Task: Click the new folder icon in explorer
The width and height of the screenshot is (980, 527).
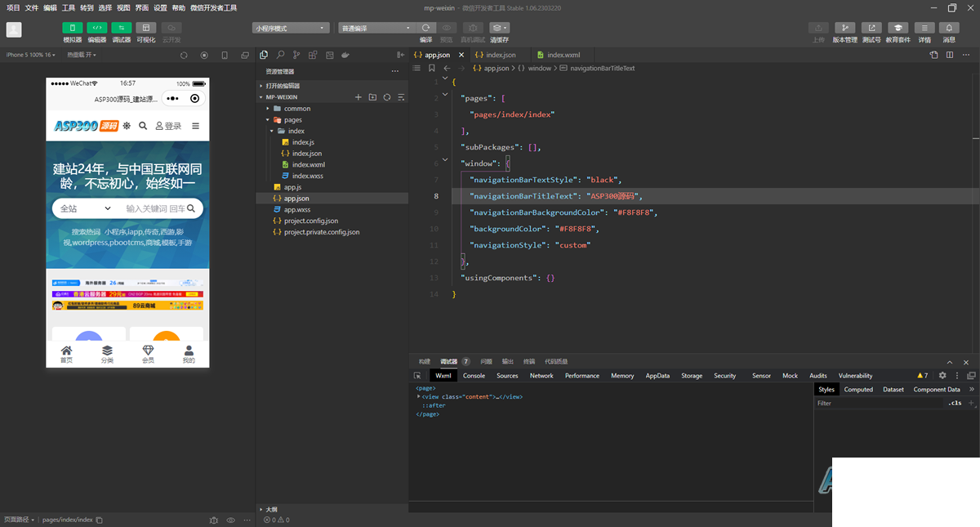Action: (372, 97)
